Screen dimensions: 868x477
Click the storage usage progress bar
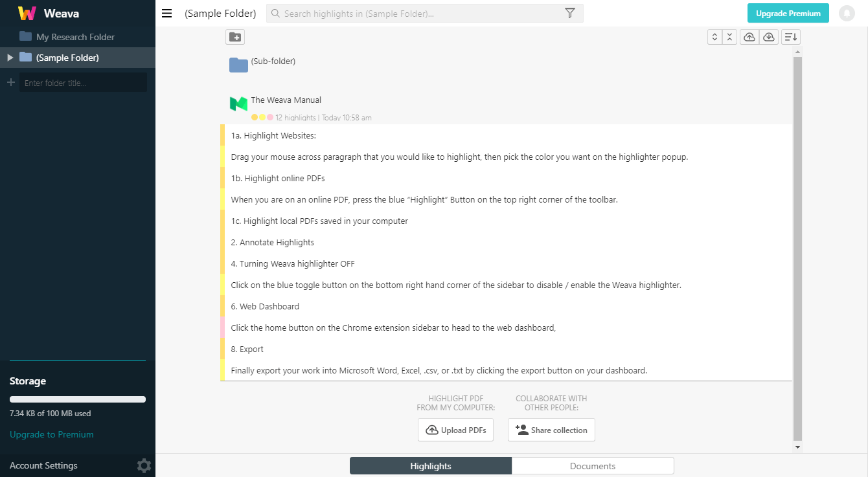point(78,399)
